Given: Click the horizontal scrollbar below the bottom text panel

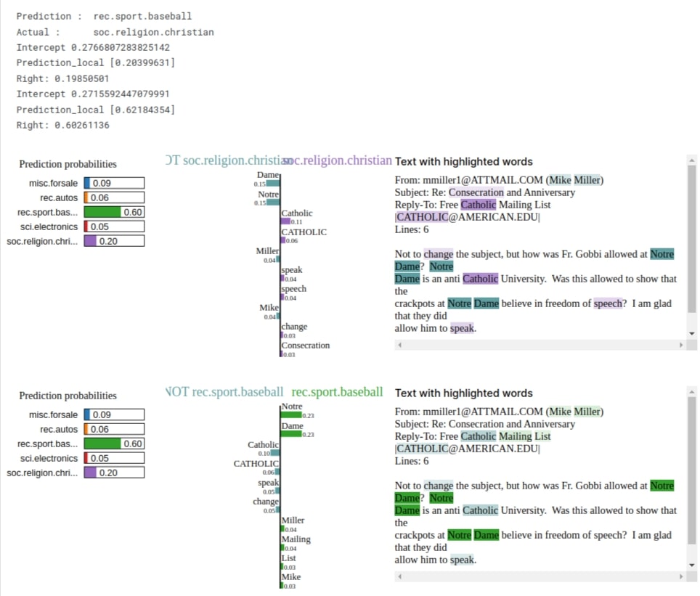Looking at the screenshot, I should click(537, 576).
